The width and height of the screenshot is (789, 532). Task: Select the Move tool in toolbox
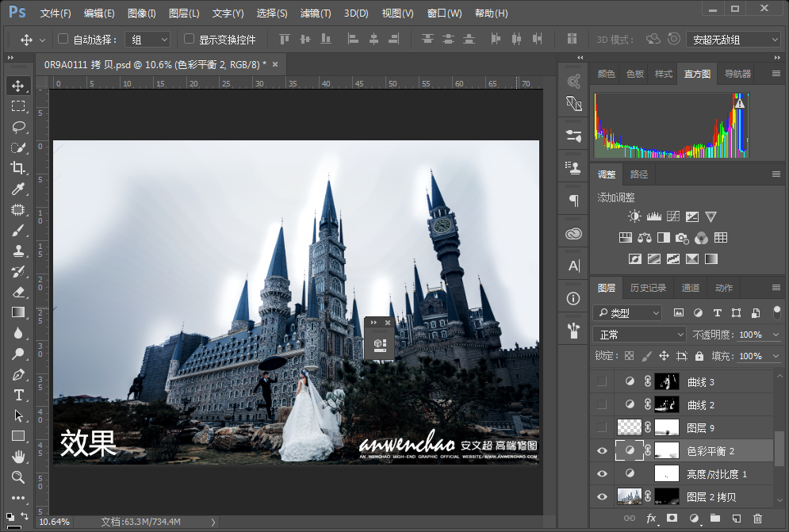tap(18, 86)
